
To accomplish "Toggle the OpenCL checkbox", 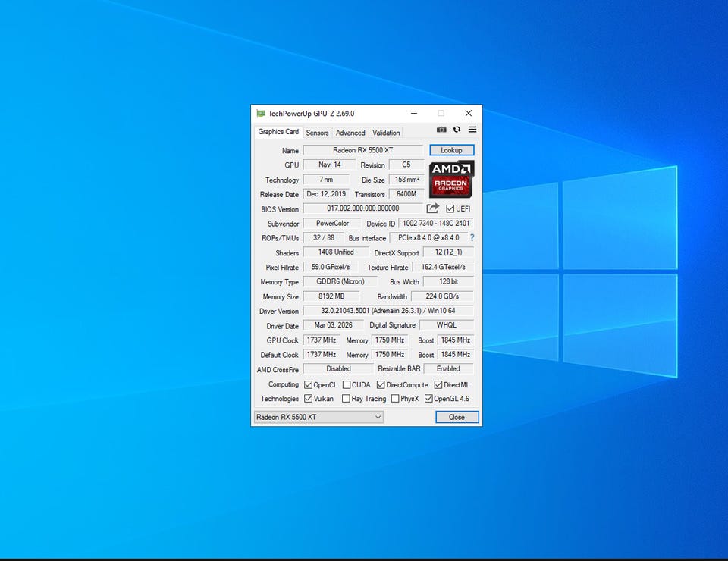I will click(308, 385).
